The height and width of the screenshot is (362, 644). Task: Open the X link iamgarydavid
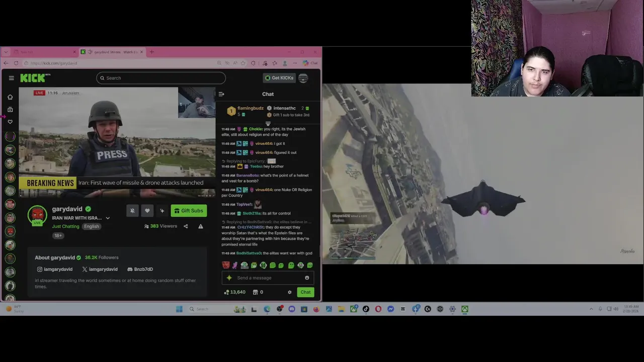[100, 269]
